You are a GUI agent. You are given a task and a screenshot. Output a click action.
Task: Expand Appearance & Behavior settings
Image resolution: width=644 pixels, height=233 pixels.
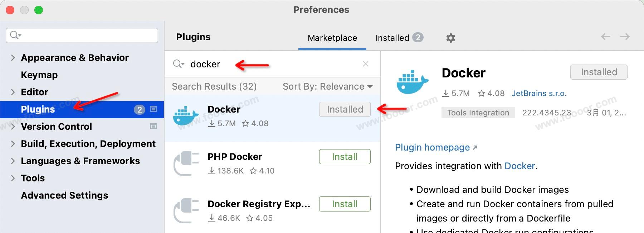pos(13,58)
